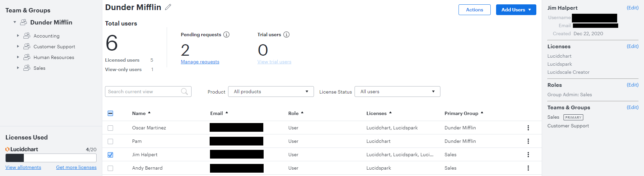The width and height of the screenshot is (644, 176).
Task: Edit Jim Halpert's Licenses
Action: click(x=633, y=46)
